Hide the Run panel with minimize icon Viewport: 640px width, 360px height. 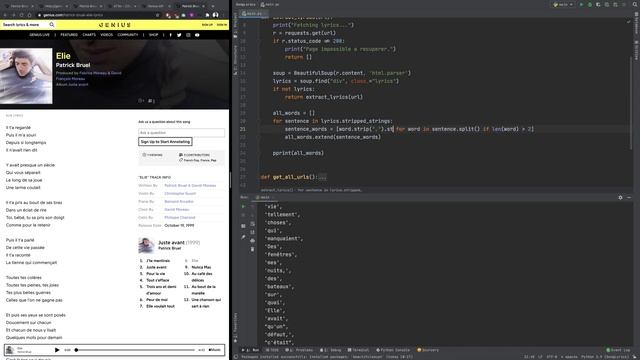629,198
